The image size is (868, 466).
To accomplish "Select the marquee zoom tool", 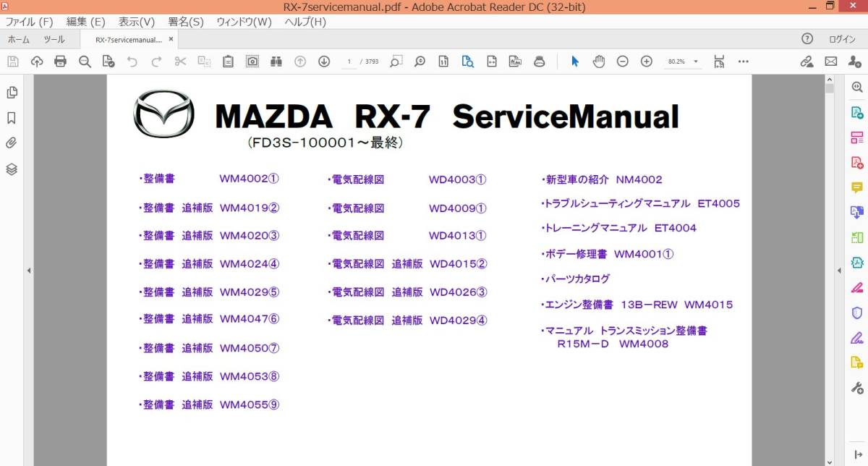I will (396, 62).
